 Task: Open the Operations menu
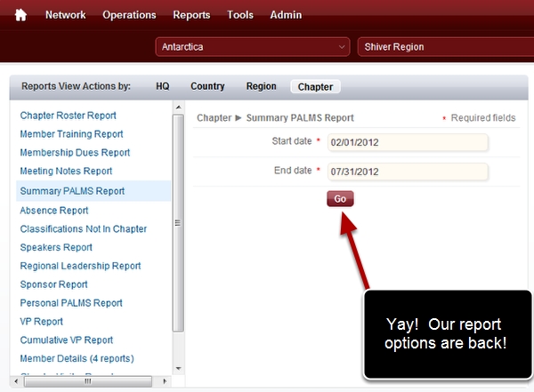click(129, 15)
